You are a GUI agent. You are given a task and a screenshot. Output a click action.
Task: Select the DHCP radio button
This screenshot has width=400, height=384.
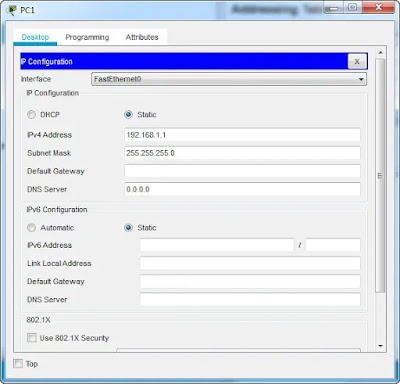pos(31,115)
